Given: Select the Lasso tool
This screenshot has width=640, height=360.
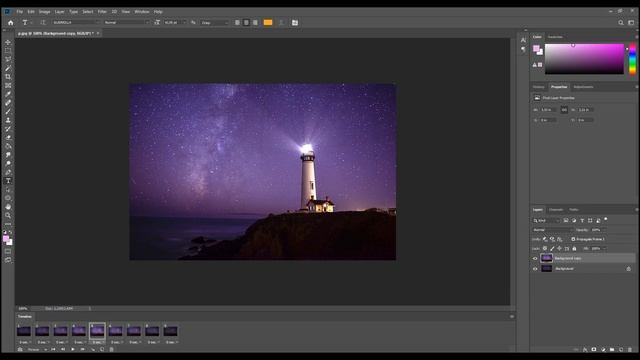Looking at the screenshot, I should [8, 59].
